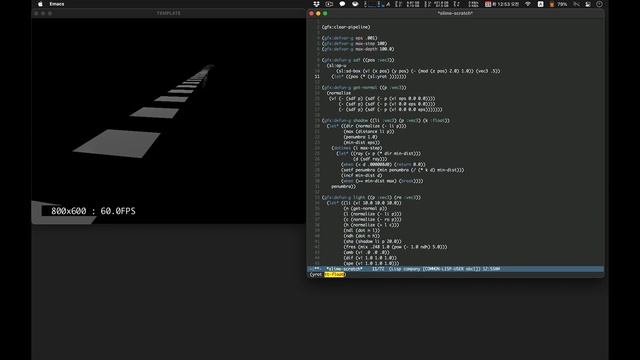Click the fres mix .248 line
The height and width of the screenshot is (360, 640).
[x=396, y=247]
